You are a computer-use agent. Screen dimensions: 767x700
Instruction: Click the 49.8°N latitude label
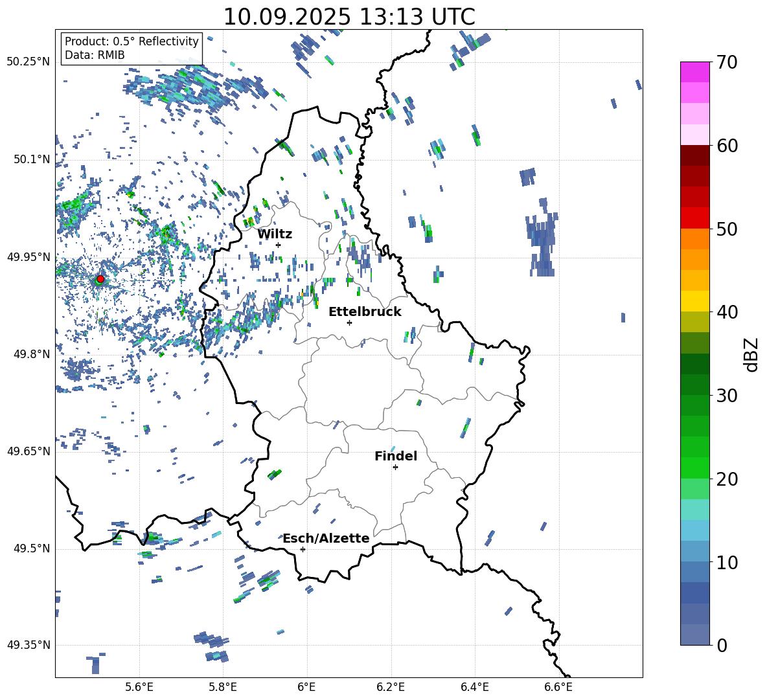point(31,354)
